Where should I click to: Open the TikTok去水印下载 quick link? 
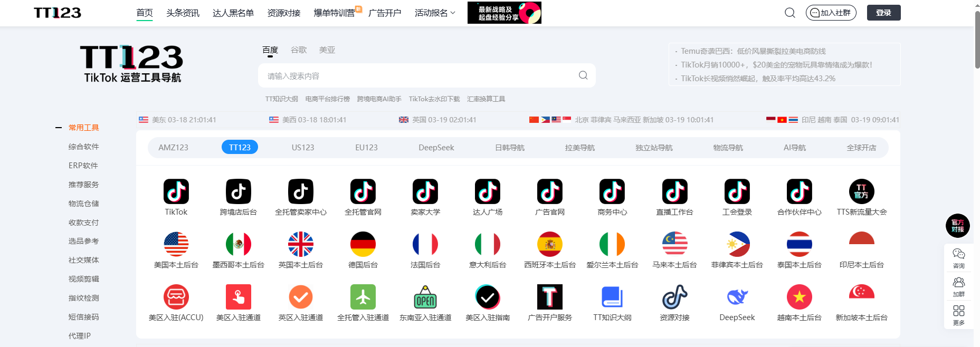click(434, 99)
